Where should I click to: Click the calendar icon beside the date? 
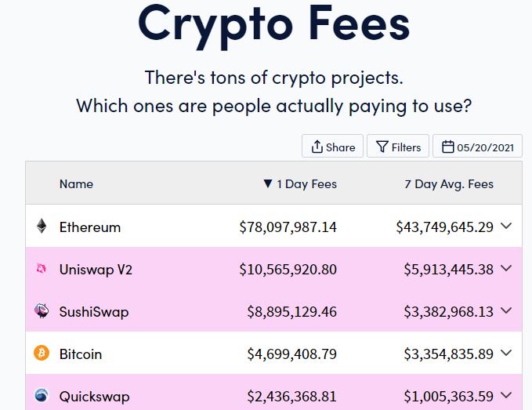pyautogui.click(x=448, y=147)
